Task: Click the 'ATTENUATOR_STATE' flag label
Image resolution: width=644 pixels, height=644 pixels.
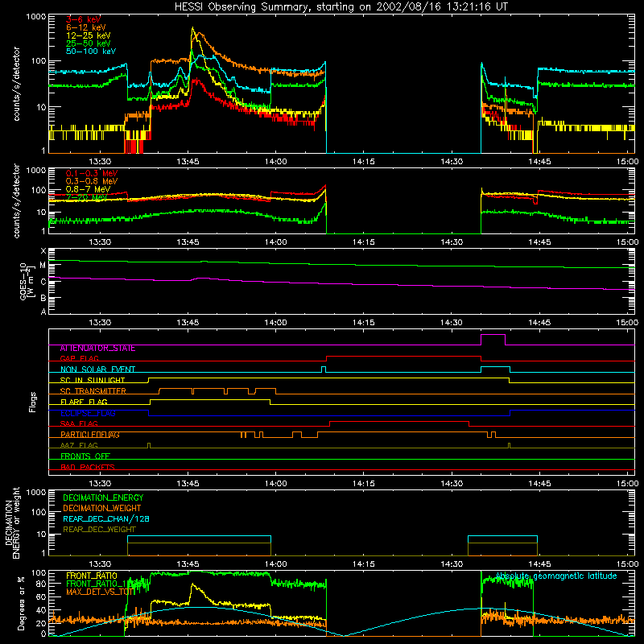Action: [x=97, y=348]
